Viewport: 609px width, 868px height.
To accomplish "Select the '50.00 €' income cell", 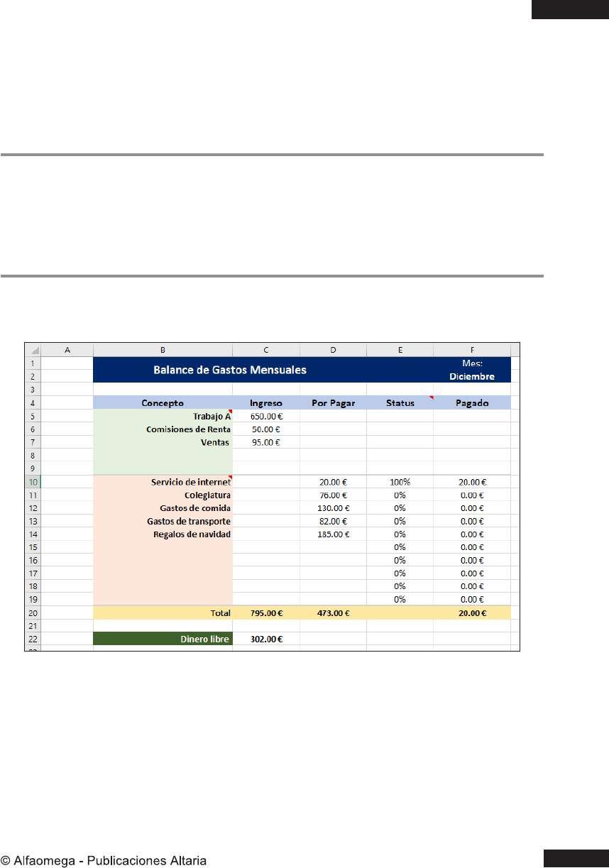I will pyautogui.click(x=266, y=429).
